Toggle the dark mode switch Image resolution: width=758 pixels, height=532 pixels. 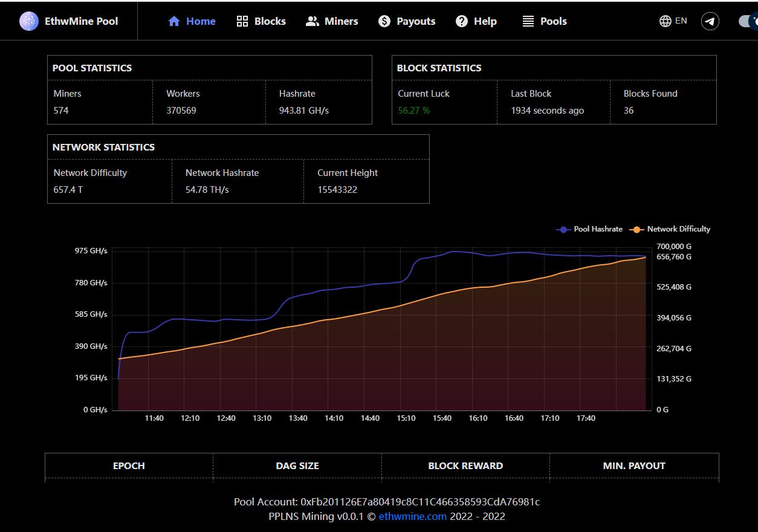pyautogui.click(x=750, y=20)
